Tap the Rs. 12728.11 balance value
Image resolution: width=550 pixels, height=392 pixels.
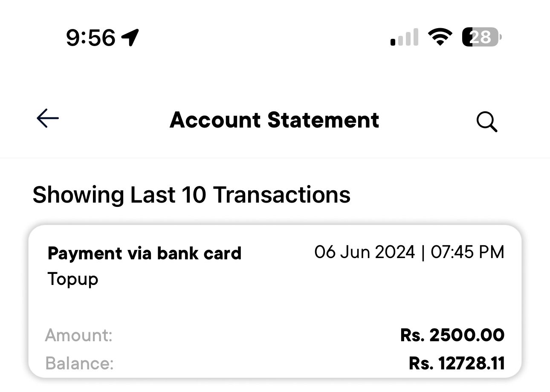click(456, 363)
